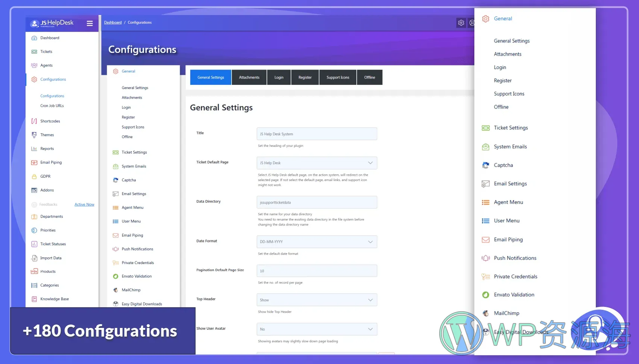Open the Shortcodes panel

(50, 121)
